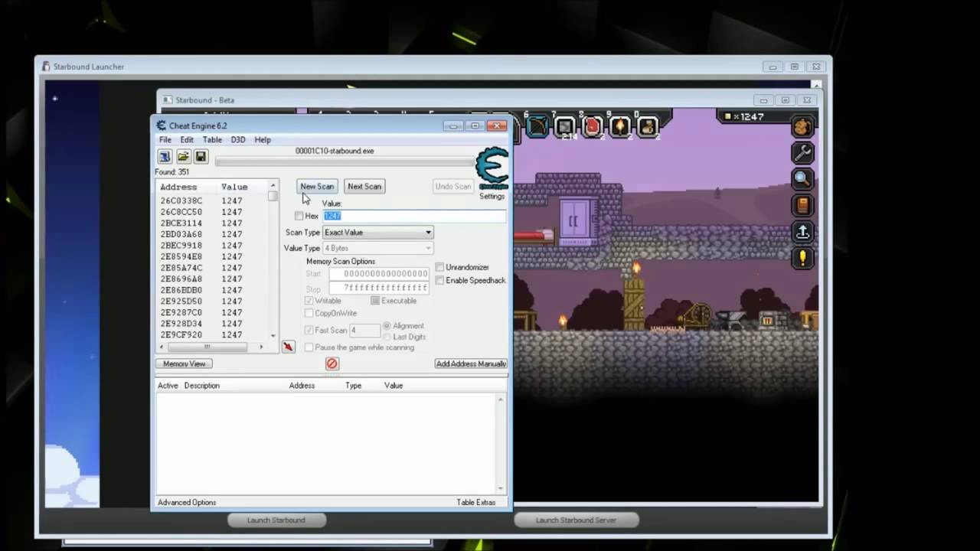Toggle the Writable checkbox
This screenshot has width=980, height=551.
click(309, 301)
